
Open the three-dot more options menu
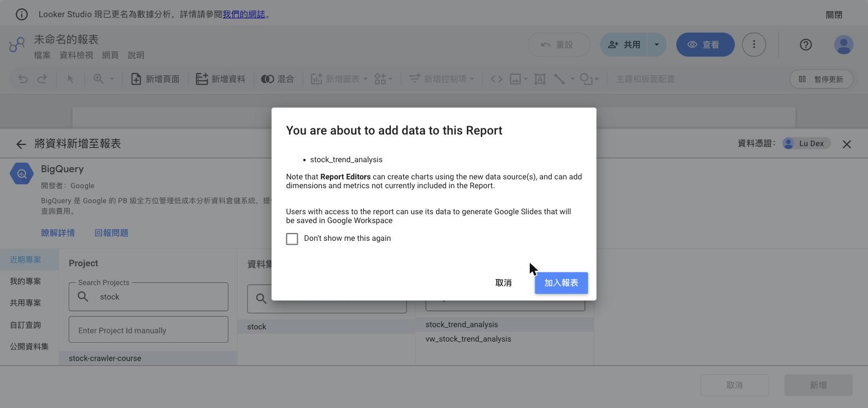[753, 44]
